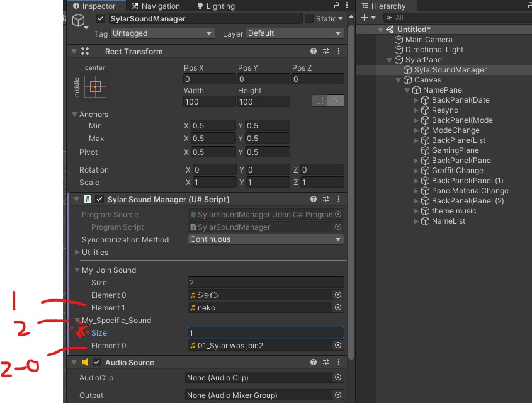Open Audio Source three-dot context menu
This screenshot has height=403, width=532.
339,362
